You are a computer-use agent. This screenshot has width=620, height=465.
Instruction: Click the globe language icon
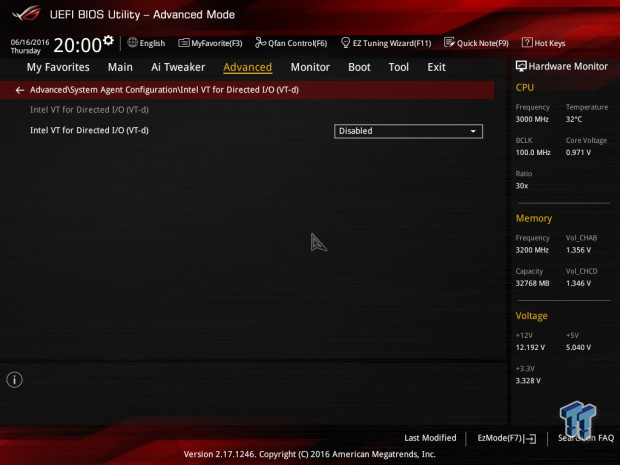coord(132,43)
